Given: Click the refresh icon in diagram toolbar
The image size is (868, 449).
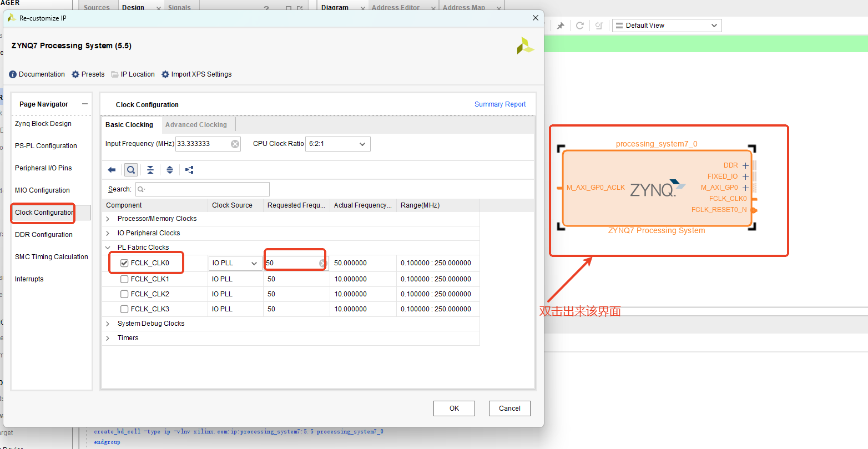Looking at the screenshot, I should (x=580, y=26).
